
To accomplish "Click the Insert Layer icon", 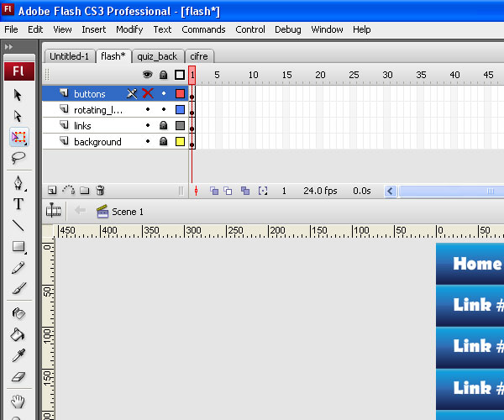I will pos(52,191).
